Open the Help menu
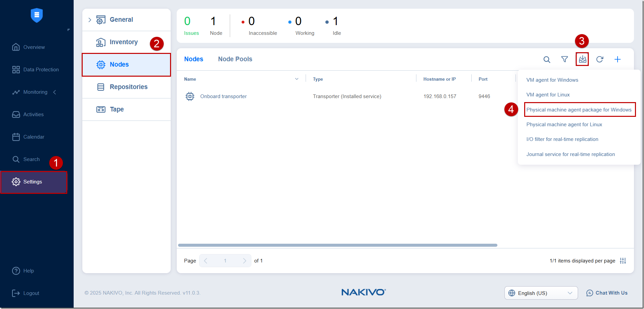Viewport: 644px width, 309px height. pyautogui.click(x=23, y=271)
